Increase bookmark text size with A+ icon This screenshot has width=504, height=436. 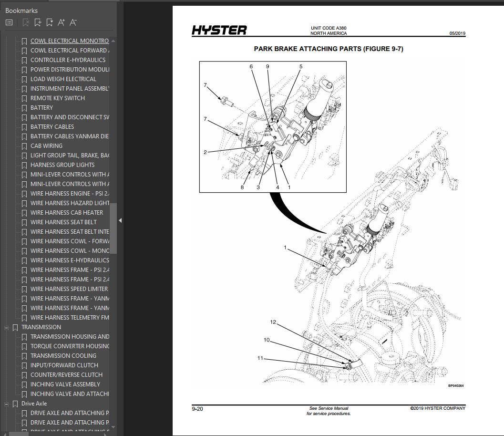pyautogui.click(x=61, y=22)
